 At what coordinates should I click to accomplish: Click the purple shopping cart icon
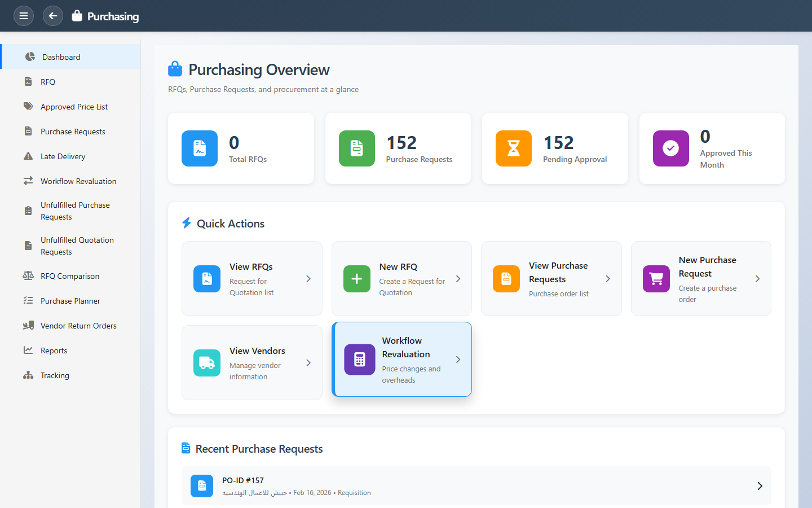click(656, 279)
